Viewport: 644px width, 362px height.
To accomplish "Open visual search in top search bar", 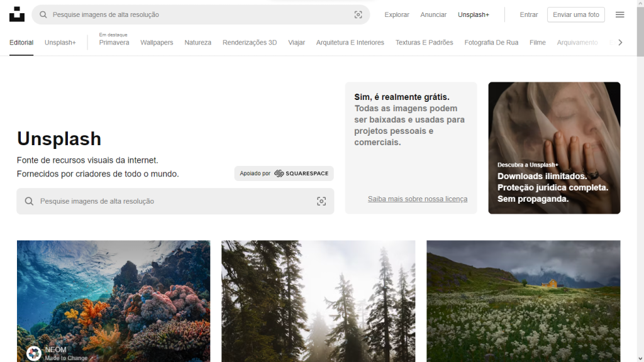I will (358, 14).
